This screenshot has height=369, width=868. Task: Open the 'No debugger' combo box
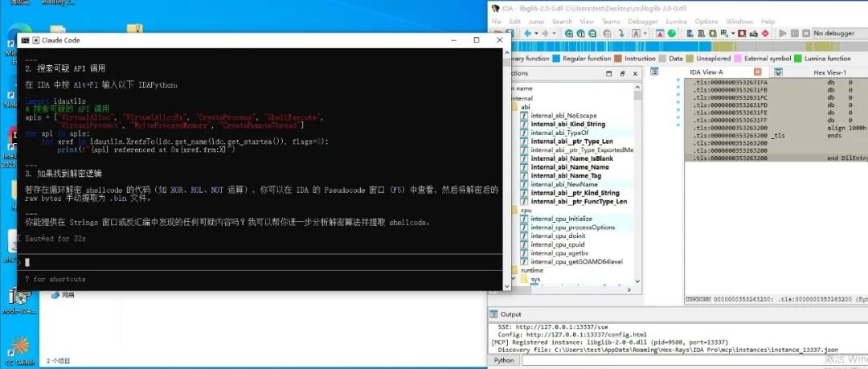(840, 33)
